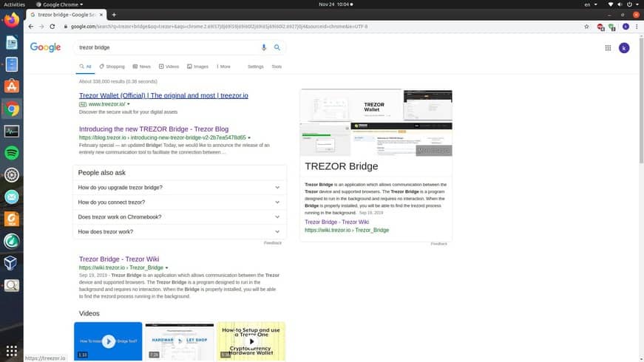Click Feedback under the knowledge panel
The width and height of the screenshot is (644, 362).
click(438, 244)
